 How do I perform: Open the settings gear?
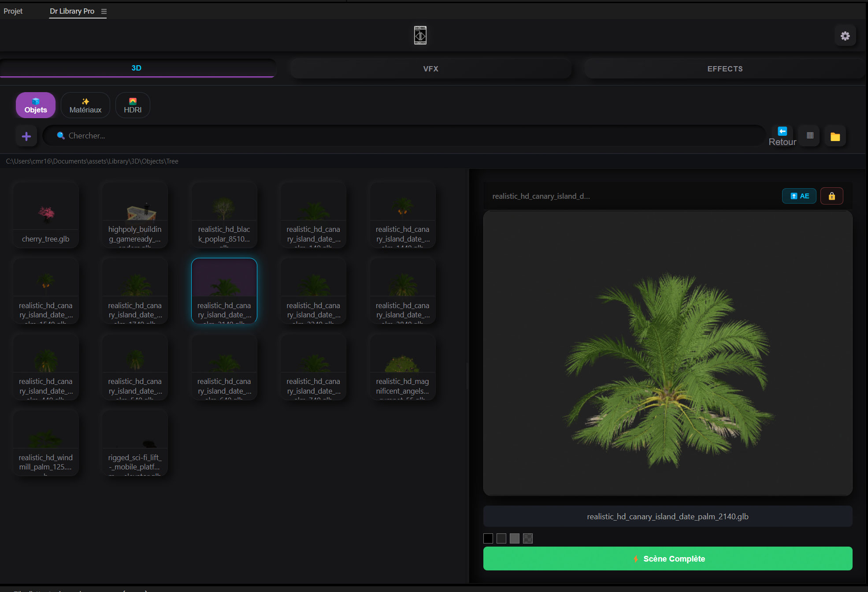pyautogui.click(x=845, y=36)
